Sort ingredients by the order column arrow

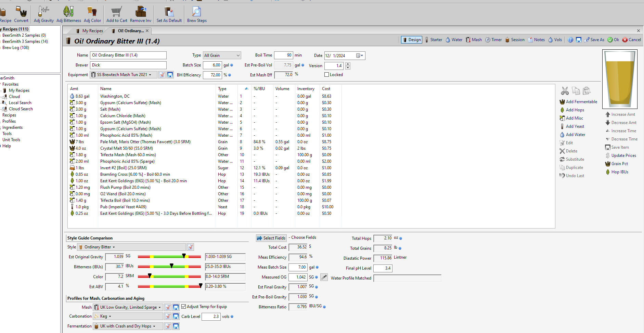[246, 89]
